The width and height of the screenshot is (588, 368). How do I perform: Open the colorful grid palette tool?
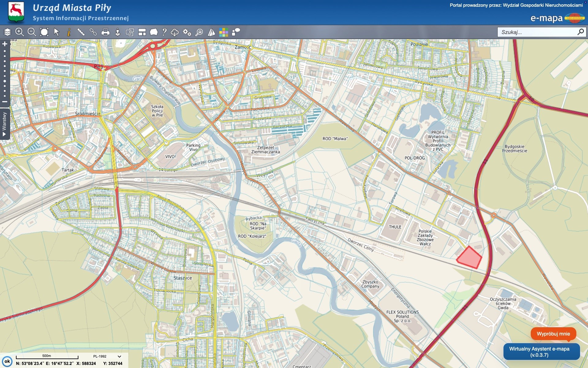[x=224, y=32]
